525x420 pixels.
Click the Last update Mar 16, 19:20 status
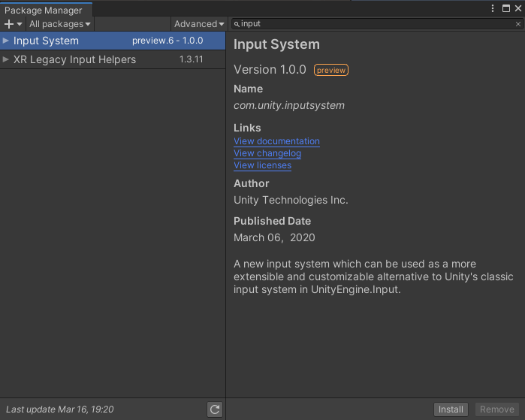point(60,409)
